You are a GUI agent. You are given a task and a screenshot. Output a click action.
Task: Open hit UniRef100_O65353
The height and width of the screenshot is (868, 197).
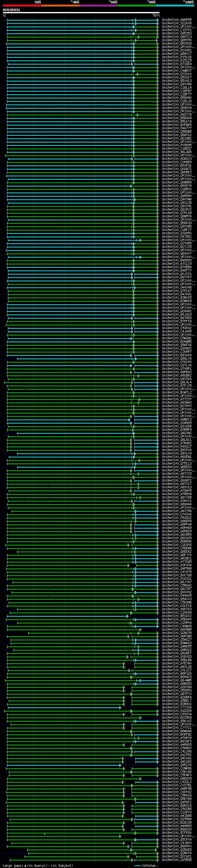coord(177,33)
